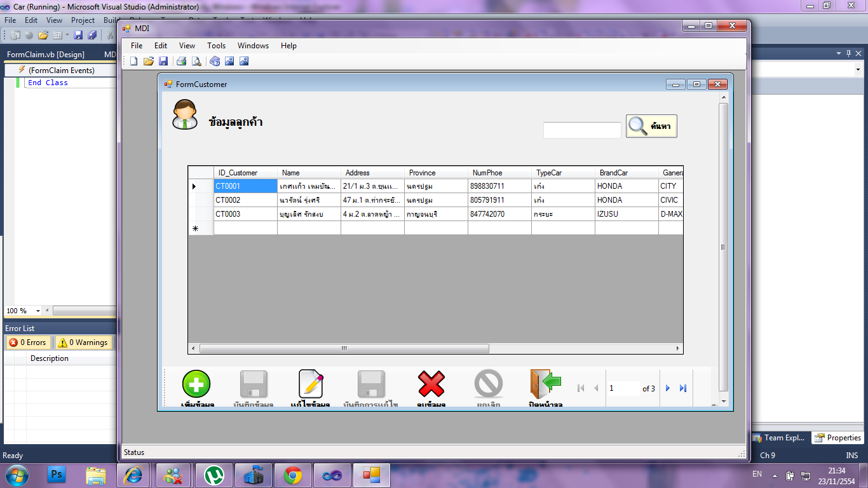Click the red X delete-record icon
Screen dimensions: 868x488
click(431, 384)
